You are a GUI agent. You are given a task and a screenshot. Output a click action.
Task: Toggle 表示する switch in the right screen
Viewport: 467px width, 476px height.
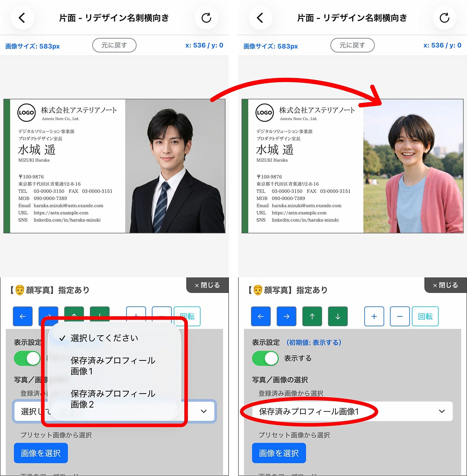(266, 358)
